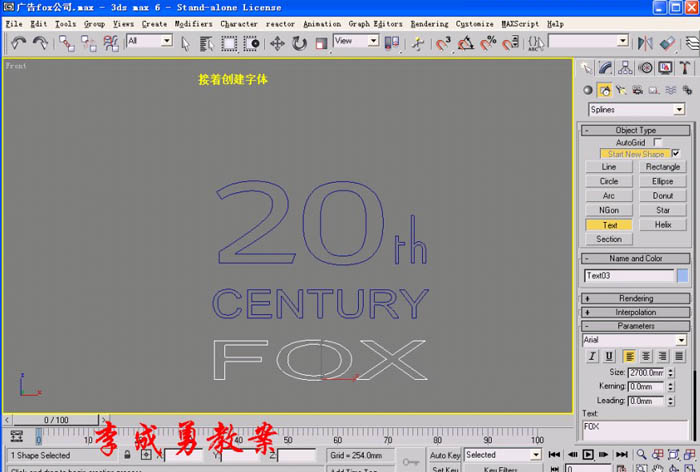
Task: Select Helpers category icon
Action: 654,90
